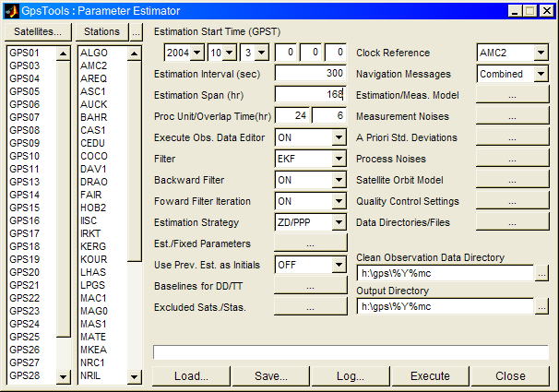Viewport: 559px width, 392px height.
Task: Click the Load... button
Action: click(x=190, y=376)
